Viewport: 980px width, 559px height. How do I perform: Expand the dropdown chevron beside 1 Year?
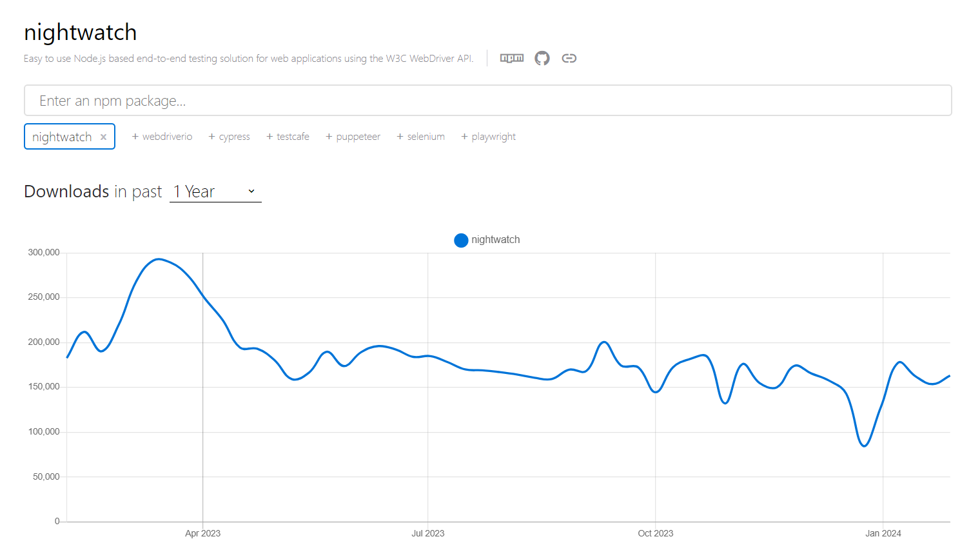click(252, 191)
